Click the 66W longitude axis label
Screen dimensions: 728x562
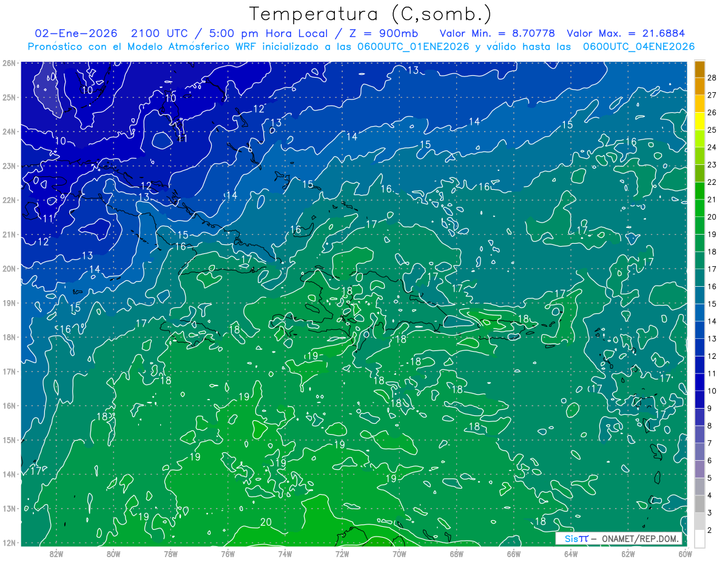click(x=513, y=554)
